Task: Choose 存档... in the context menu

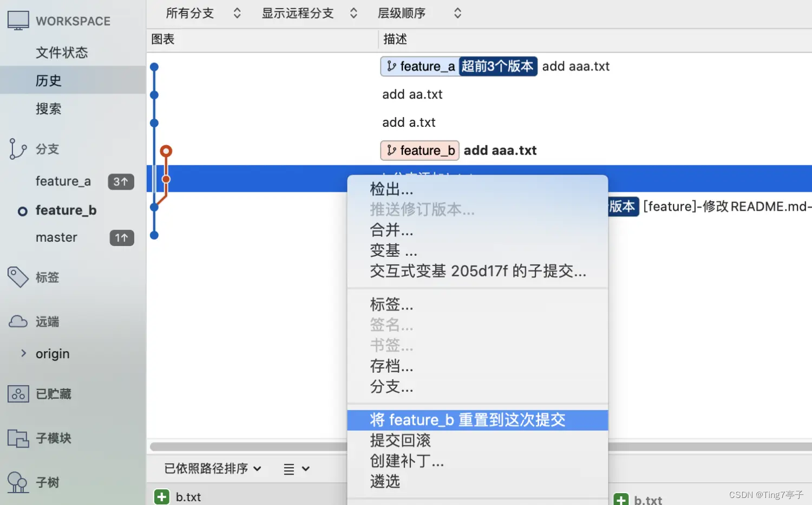Action: tap(477, 366)
